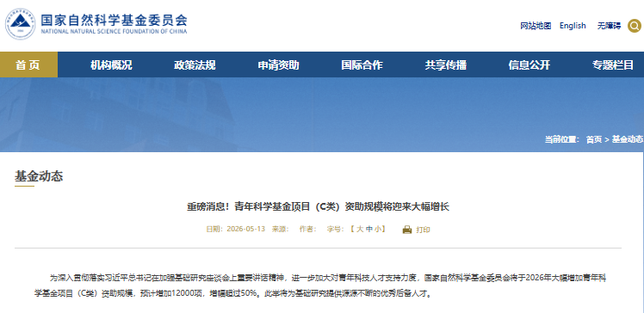Click the 当前位置 breadcrumb label
This screenshot has width=644, height=313.
click(x=562, y=139)
